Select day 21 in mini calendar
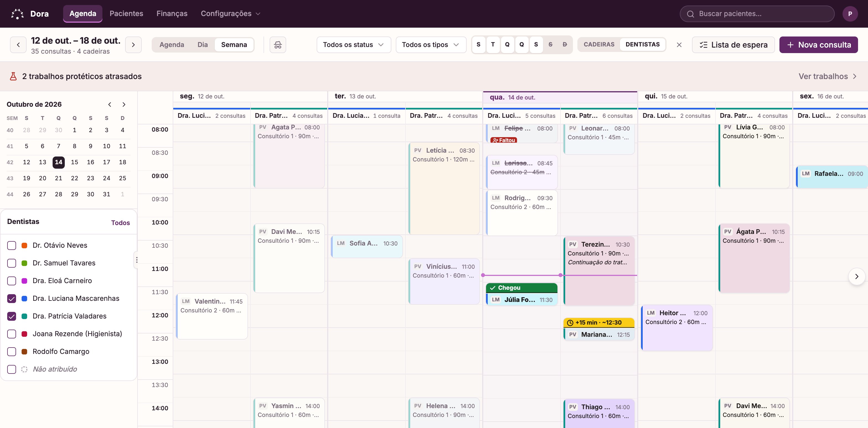Screen dimensions: 868x428 59,178
